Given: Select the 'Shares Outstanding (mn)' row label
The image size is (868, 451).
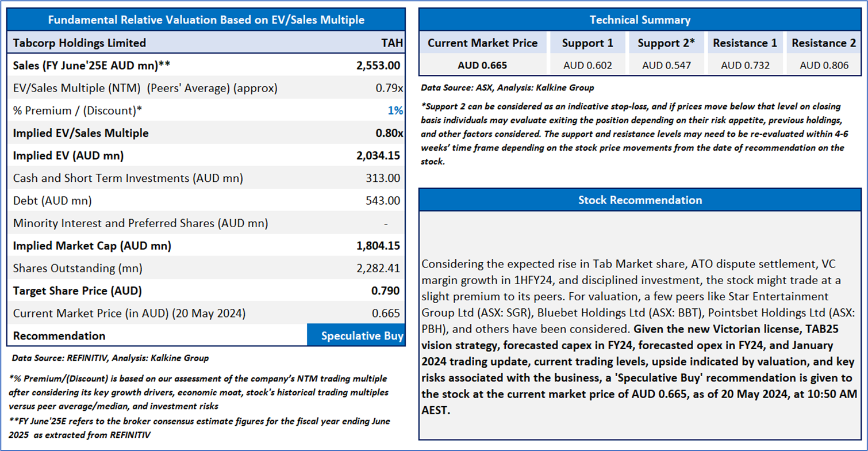Looking at the screenshot, I should click(x=78, y=268).
